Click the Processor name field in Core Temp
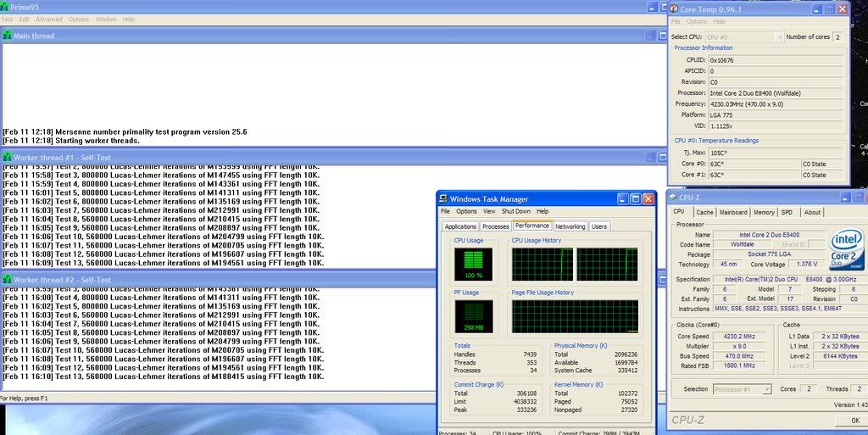 click(x=776, y=93)
